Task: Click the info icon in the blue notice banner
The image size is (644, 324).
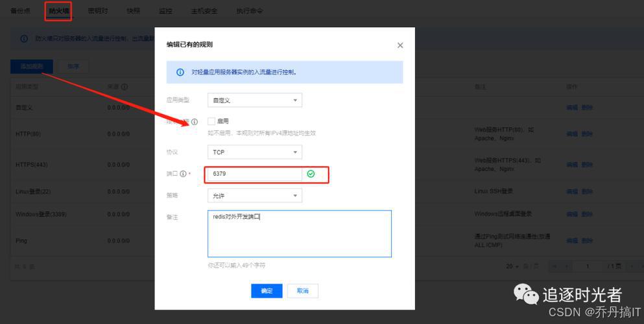Action: click(180, 72)
